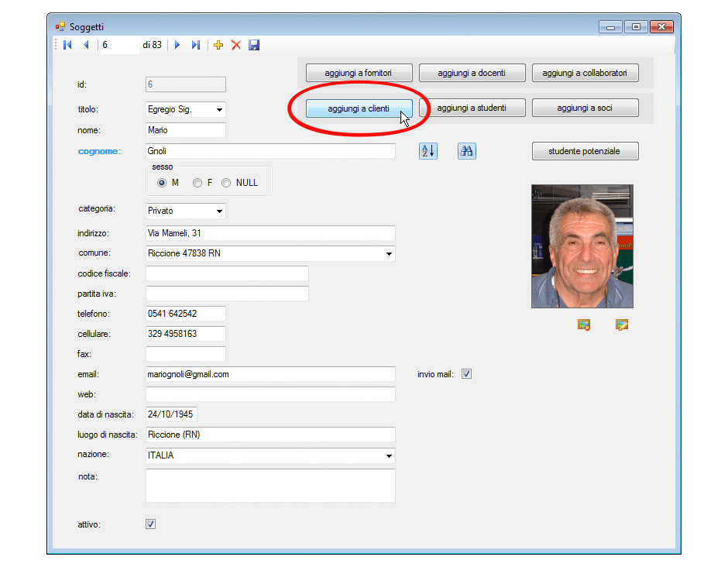Select the NULL sex radio button
The image size is (728, 567).
click(x=226, y=183)
